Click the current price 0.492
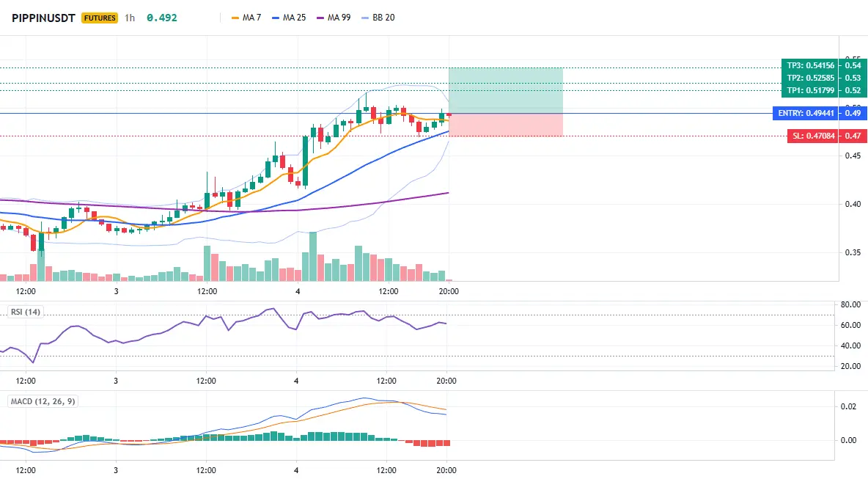Image resolution: width=868 pixels, height=479 pixels. pyautogui.click(x=161, y=18)
